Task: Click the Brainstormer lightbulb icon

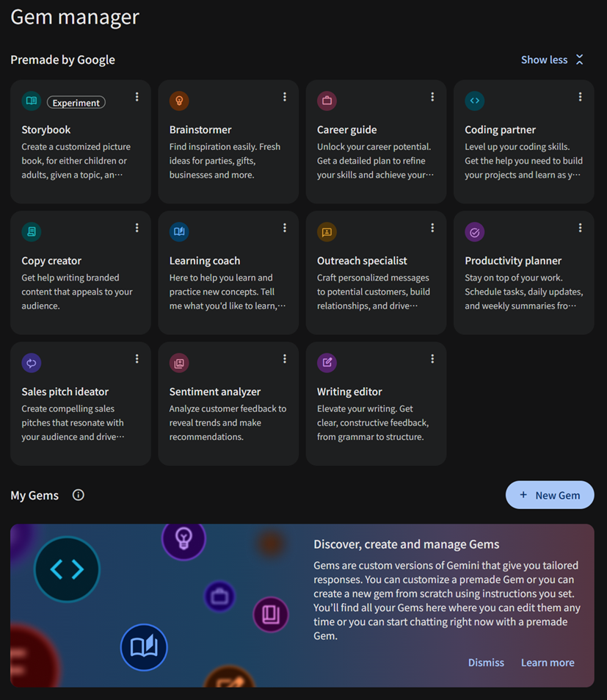Action: [x=179, y=101]
